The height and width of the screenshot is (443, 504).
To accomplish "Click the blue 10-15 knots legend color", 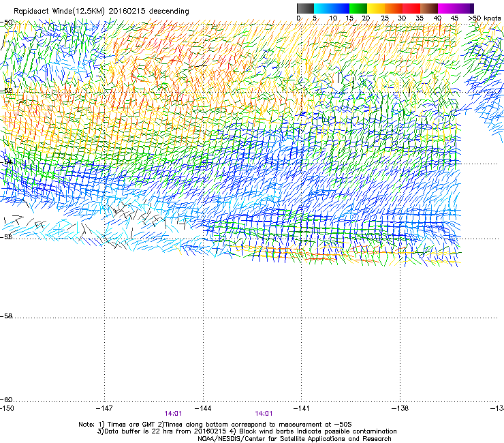I will [341, 8].
